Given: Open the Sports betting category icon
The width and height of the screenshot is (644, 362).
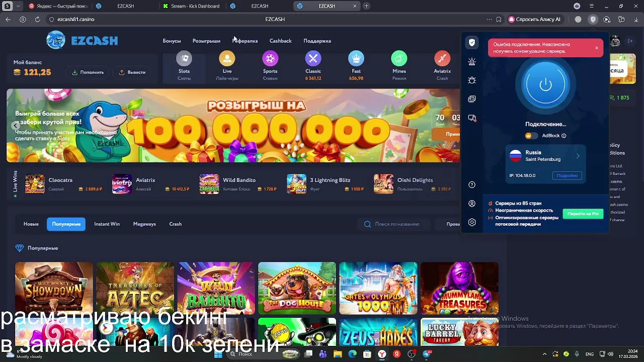Looking at the screenshot, I should (270, 59).
